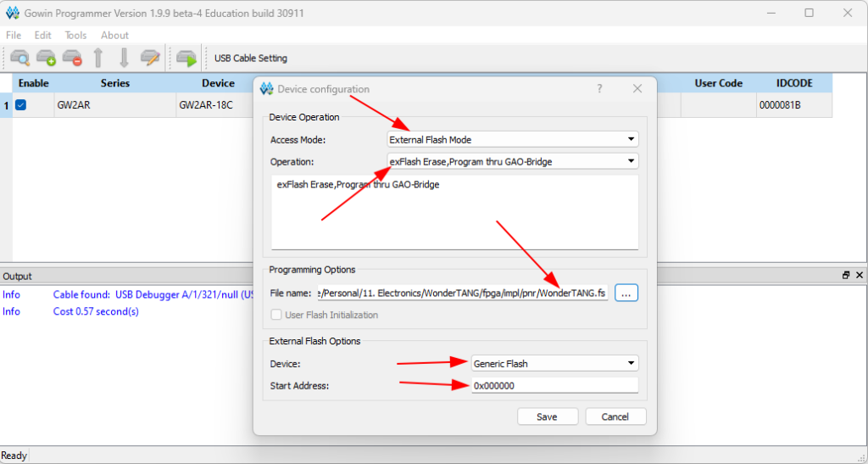Image resolution: width=868 pixels, height=464 pixels.
Task: Click the file browse ellipsis button
Action: 626,293
